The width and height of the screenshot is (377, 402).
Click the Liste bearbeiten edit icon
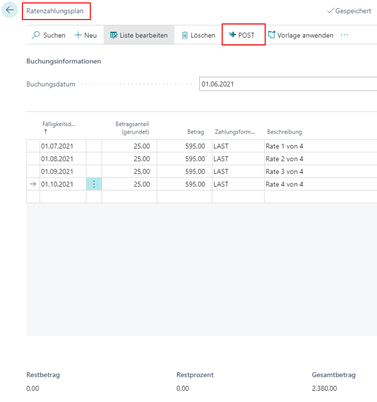tap(114, 35)
